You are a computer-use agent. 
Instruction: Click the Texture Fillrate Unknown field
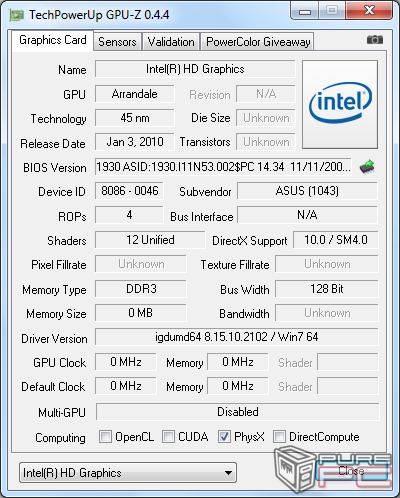tap(327, 264)
